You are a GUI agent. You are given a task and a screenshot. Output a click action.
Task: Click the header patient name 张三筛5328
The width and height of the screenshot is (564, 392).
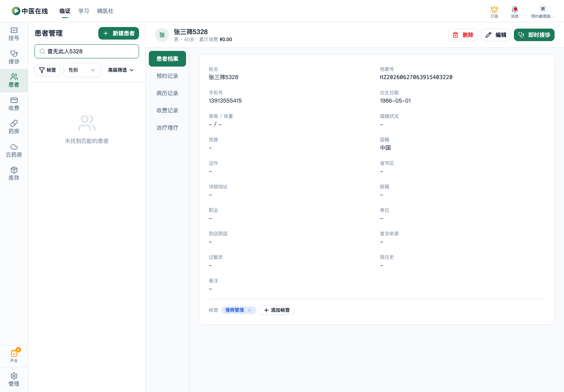[191, 32]
